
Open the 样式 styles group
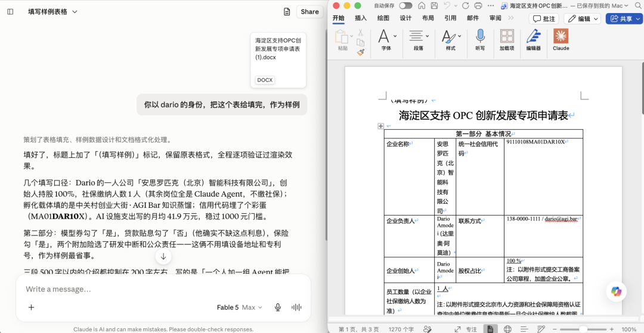coord(451,40)
